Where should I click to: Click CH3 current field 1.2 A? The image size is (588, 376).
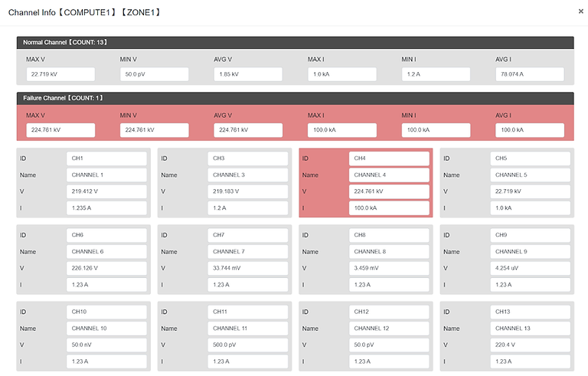248,208
